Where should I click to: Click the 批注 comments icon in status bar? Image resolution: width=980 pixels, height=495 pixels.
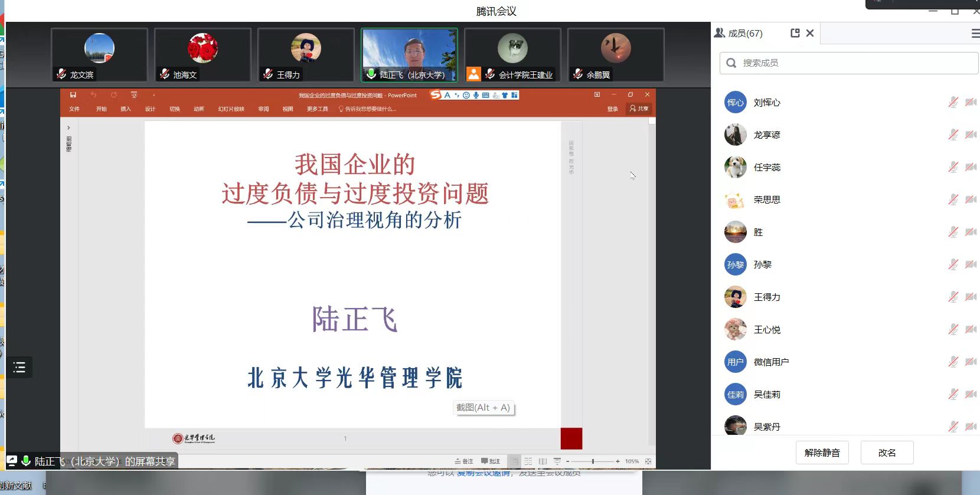click(x=491, y=461)
